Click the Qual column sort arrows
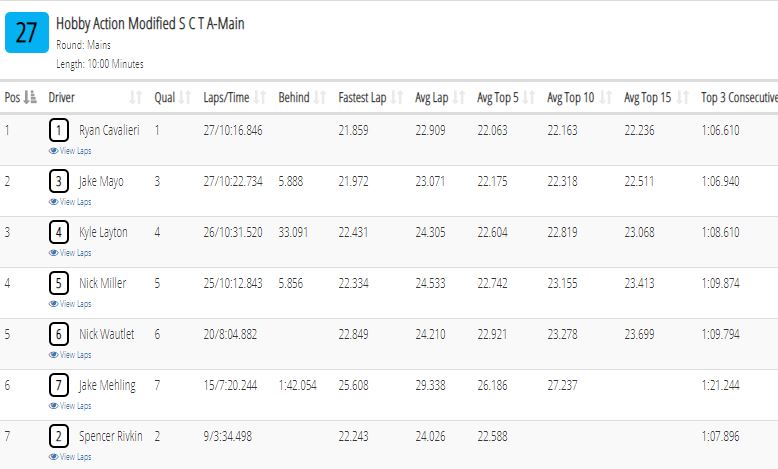The height and width of the screenshot is (469, 778). (185, 97)
